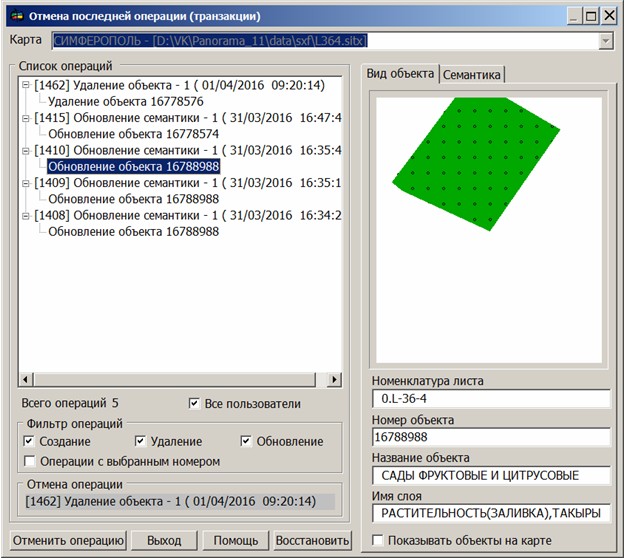Screen dimensions: 624x558
Task: Click the Восстановить button
Action: [313, 540]
